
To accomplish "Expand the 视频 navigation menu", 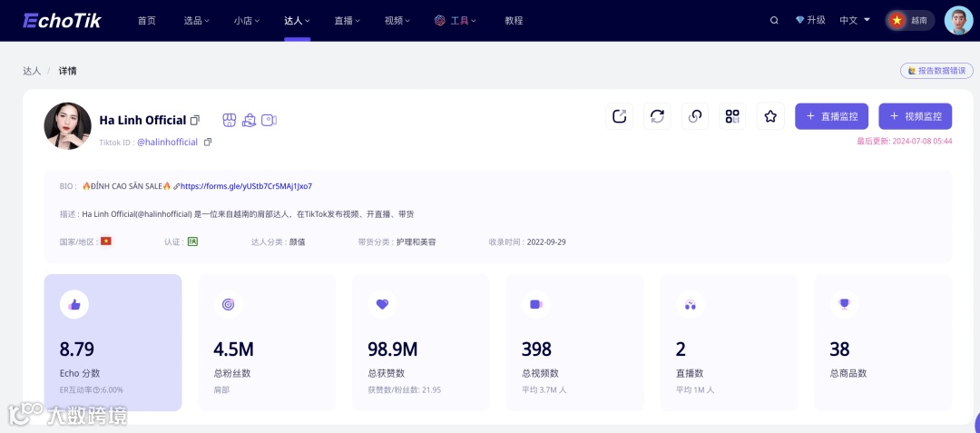I will coord(397,21).
